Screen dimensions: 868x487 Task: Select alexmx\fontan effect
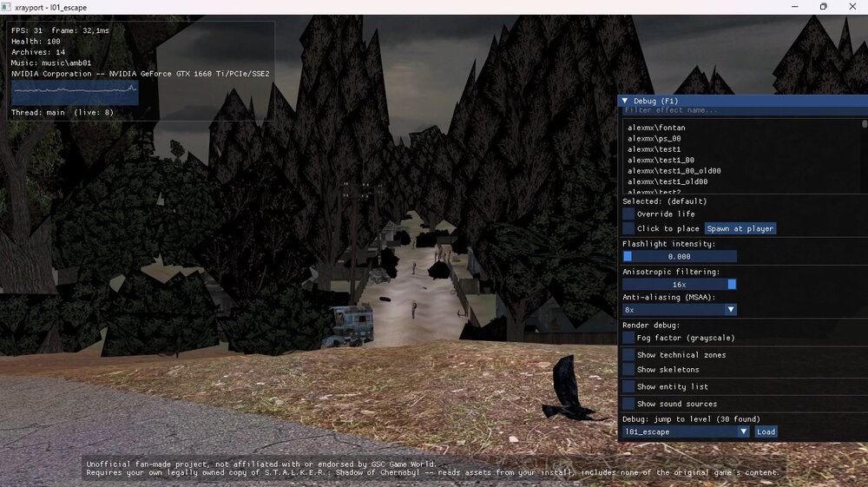click(x=656, y=128)
